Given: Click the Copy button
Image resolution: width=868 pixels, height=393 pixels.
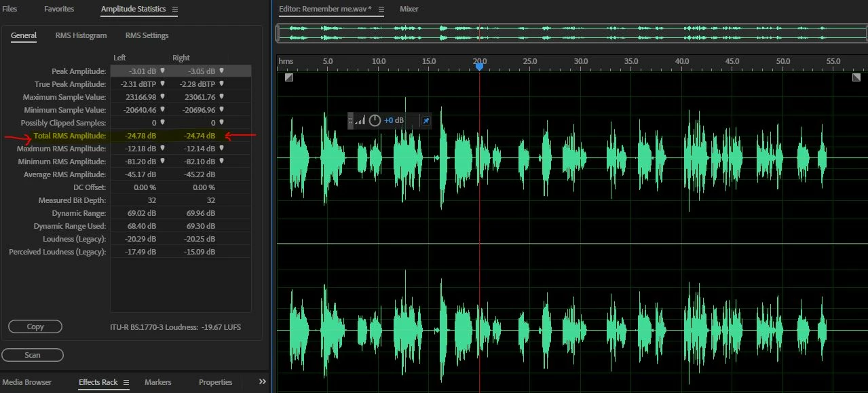Looking at the screenshot, I should (35, 326).
